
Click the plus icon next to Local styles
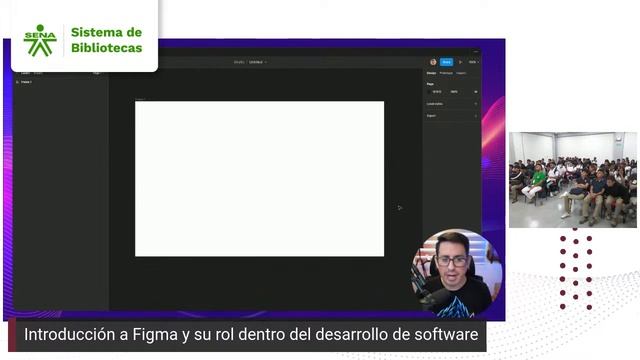(476, 104)
